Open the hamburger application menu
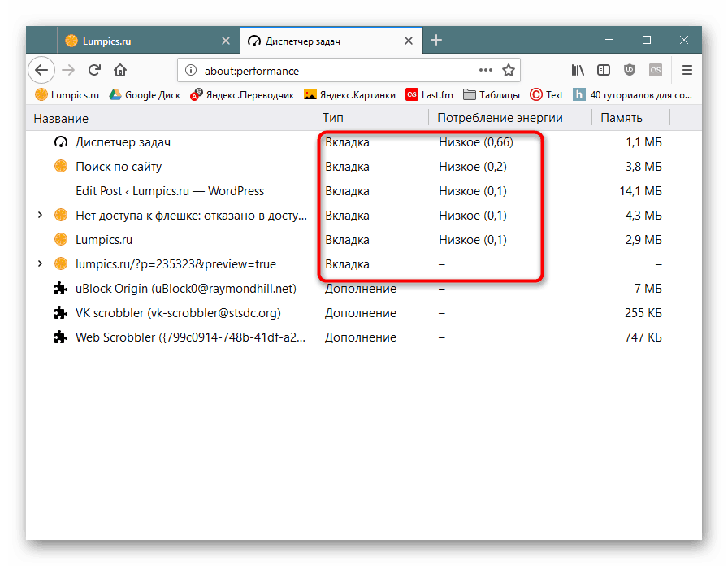The height and width of the screenshot is (566, 728). (687, 70)
